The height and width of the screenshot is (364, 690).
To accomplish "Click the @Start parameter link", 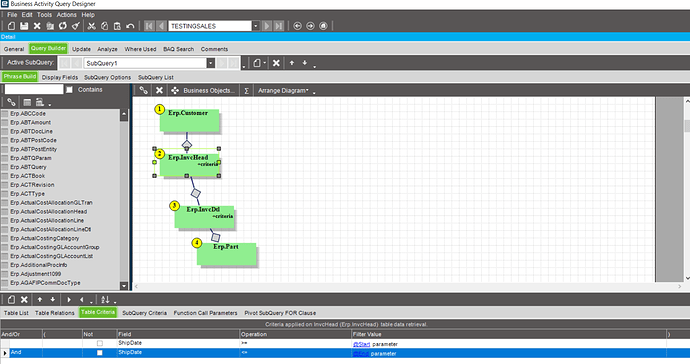I will point(361,344).
